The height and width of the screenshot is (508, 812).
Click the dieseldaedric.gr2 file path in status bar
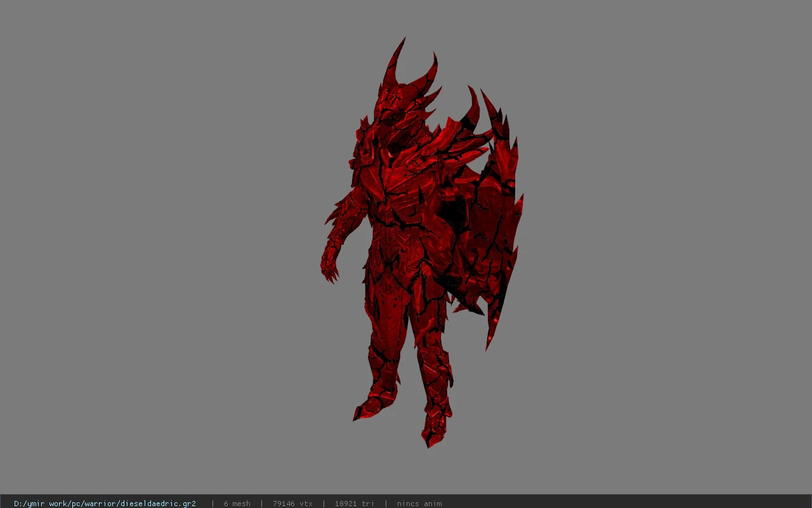tap(105, 504)
